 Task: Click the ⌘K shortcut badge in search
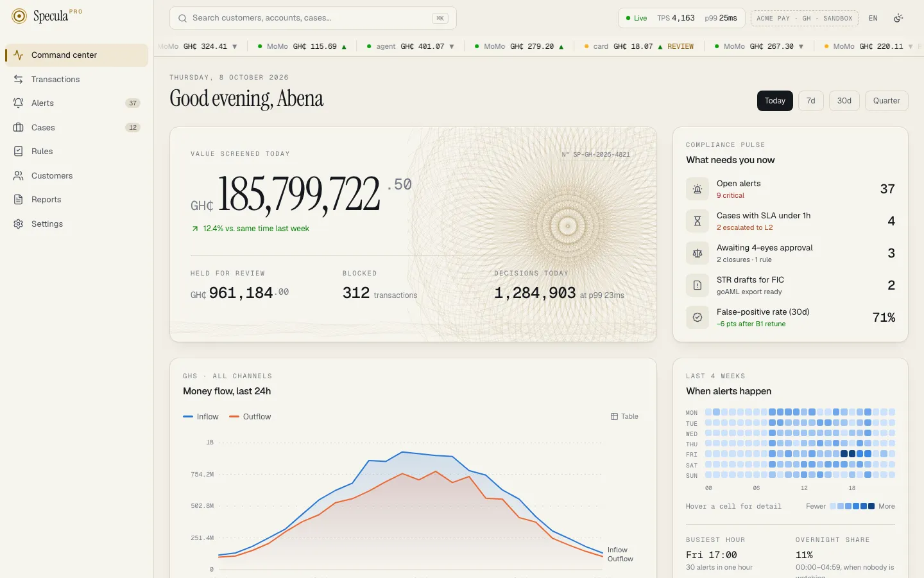click(440, 18)
